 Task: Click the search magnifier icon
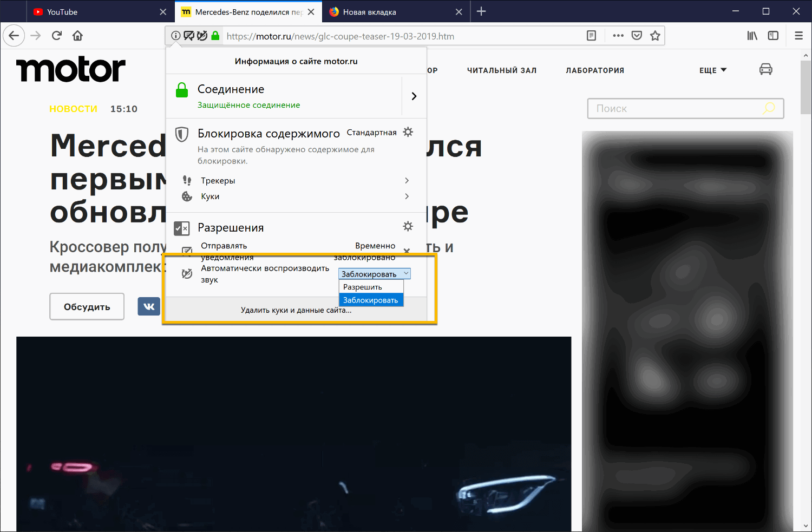[768, 108]
